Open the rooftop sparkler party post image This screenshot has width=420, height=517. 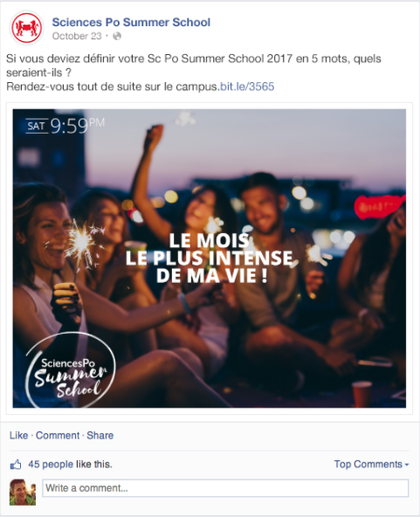point(210,258)
